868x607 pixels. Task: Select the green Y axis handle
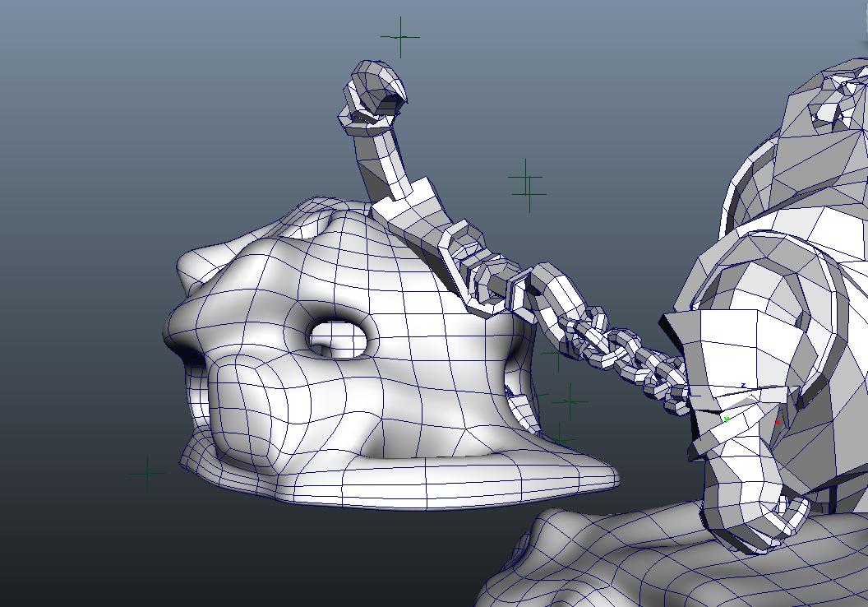click(x=726, y=419)
